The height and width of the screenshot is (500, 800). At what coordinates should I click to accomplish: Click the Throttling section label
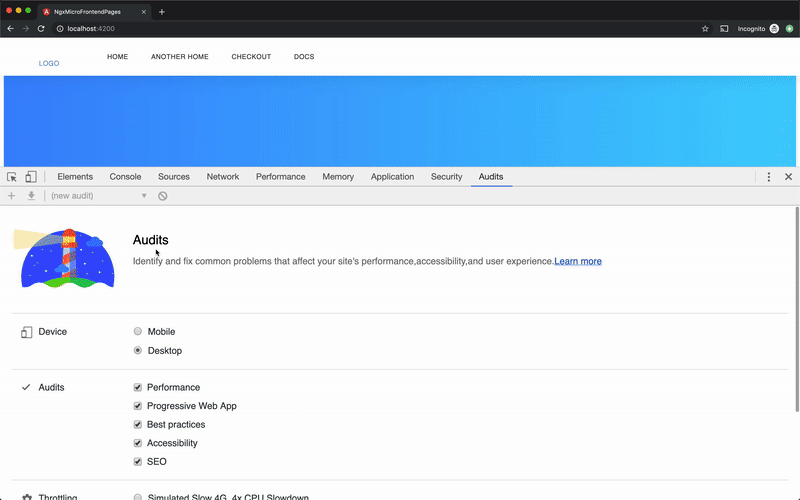58,497
